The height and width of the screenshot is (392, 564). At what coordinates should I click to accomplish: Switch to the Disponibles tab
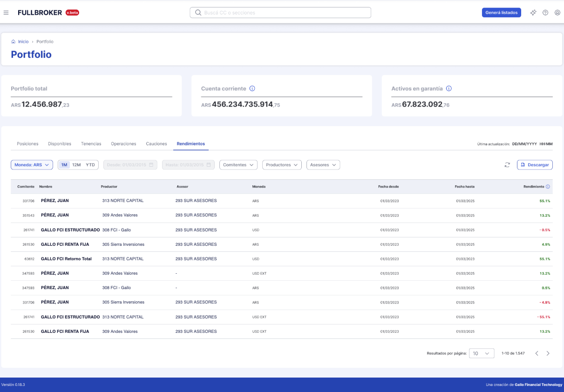[x=60, y=144]
